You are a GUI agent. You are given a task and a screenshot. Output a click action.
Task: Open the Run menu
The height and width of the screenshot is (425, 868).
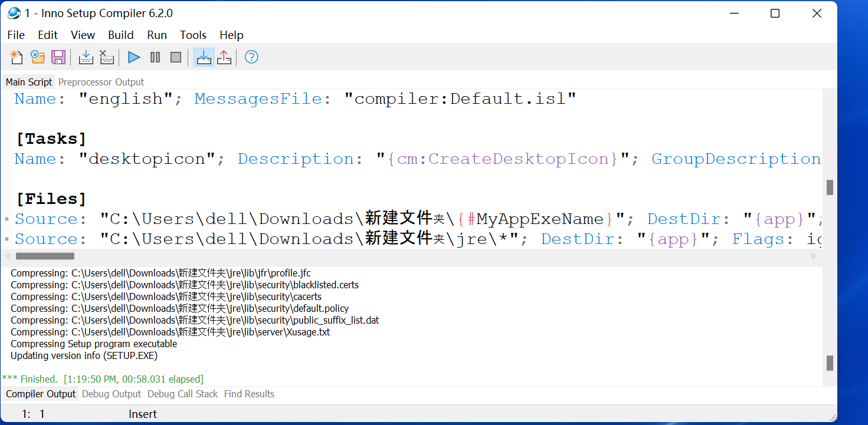(x=157, y=35)
